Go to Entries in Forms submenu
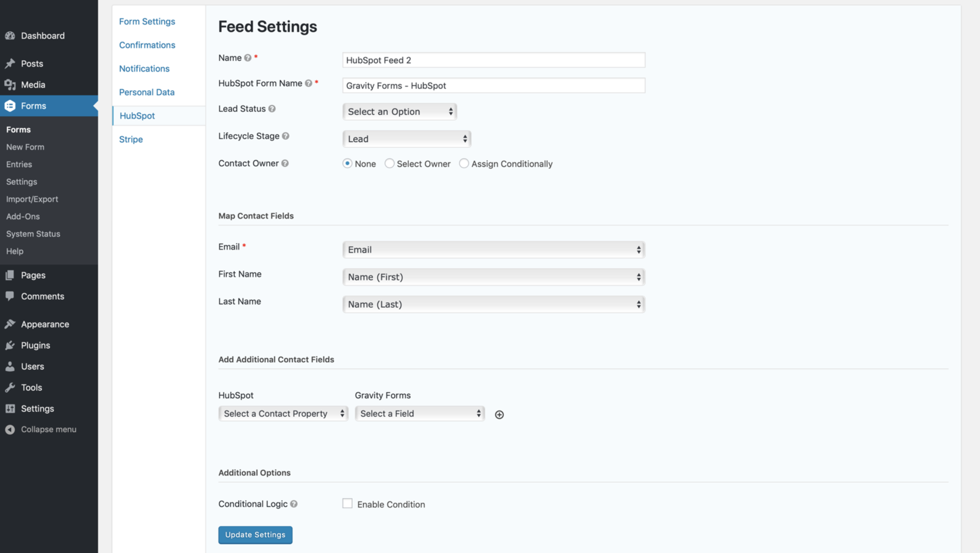 coord(19,164)
